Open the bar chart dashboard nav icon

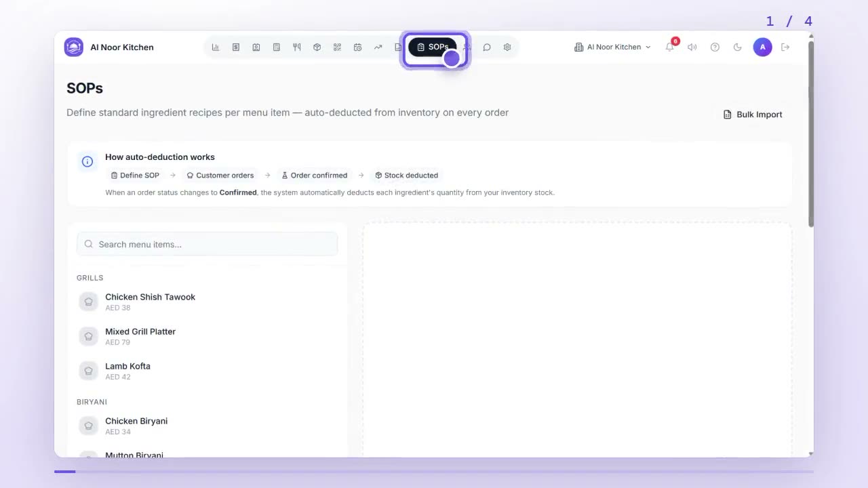click(x=216, y=47)
